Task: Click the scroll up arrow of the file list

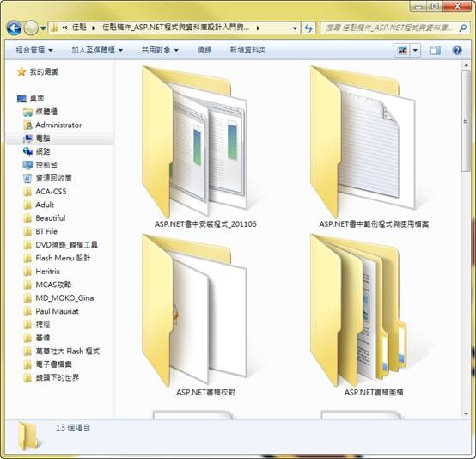Action: [x=466, y=65]
